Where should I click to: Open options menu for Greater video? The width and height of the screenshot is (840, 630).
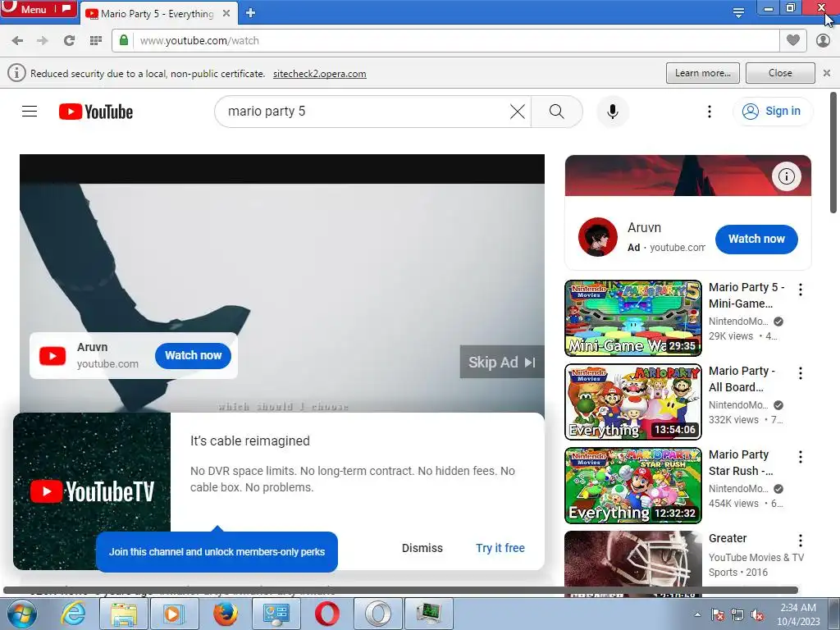pyautogui.click(x=801, y=540)
